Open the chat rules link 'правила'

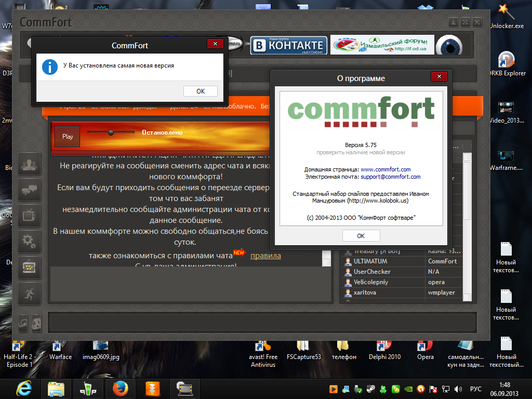coord(265,256)
